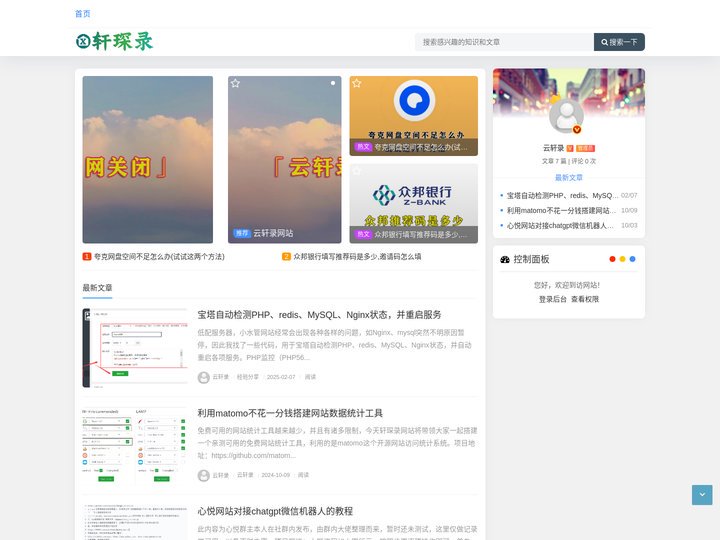This screenshot has height=540, width=720.
Task: Click the star icon on 夸克网盘 card
Action: [x=356, y=83]
